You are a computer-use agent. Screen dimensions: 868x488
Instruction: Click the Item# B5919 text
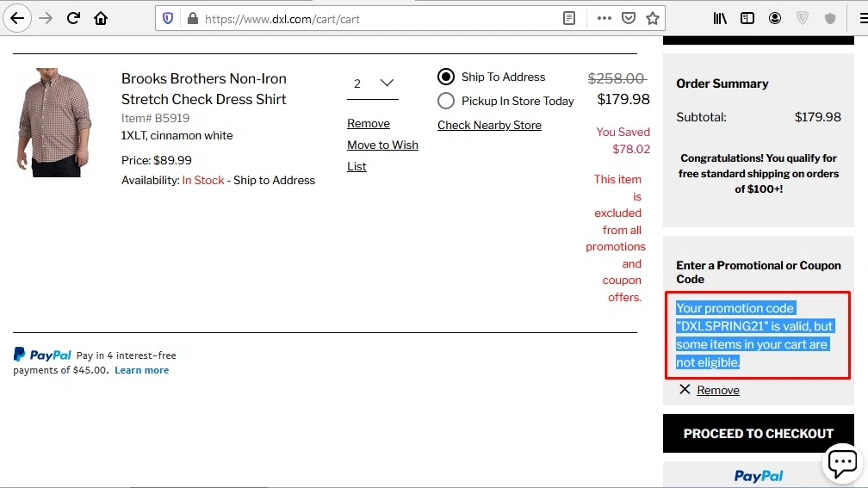(156, 118)
